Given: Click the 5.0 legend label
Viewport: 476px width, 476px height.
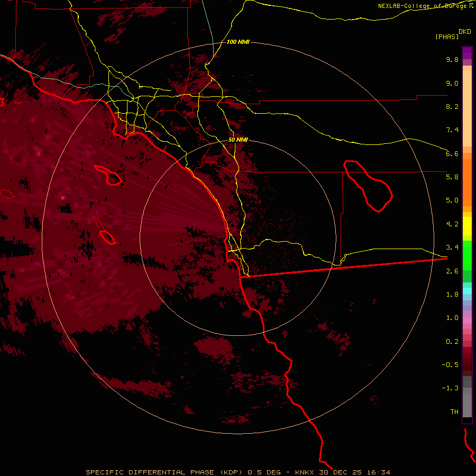Looking at the screenshot, I should pyautogui.click(x=452, y=200).
